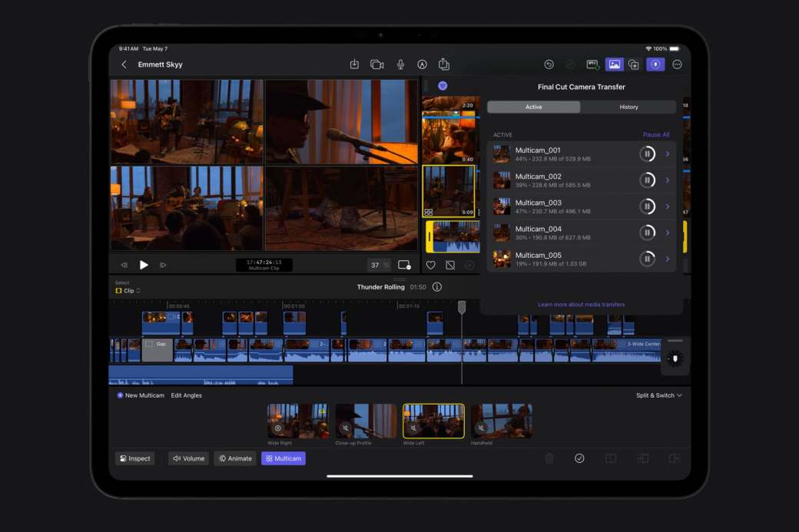This screenshot has height=532, width=799.
Task: Step to next frame in viewer
Action: [x=163, y=266]
